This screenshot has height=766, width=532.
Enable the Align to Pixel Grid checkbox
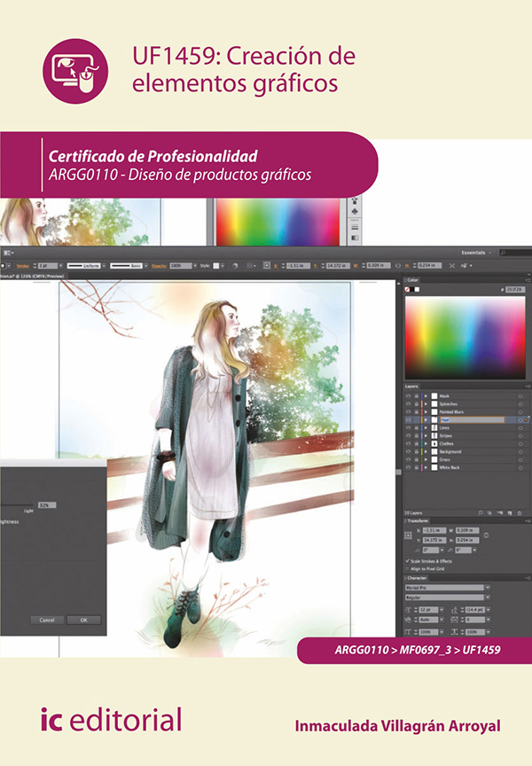[408, 568]
